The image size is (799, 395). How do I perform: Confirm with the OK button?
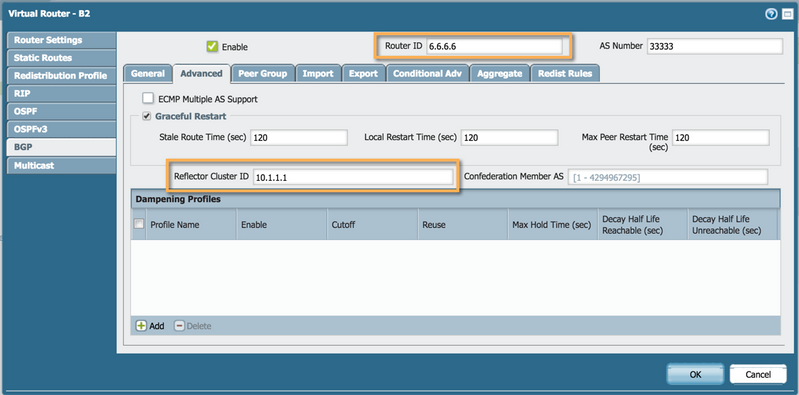pos(695,374)
